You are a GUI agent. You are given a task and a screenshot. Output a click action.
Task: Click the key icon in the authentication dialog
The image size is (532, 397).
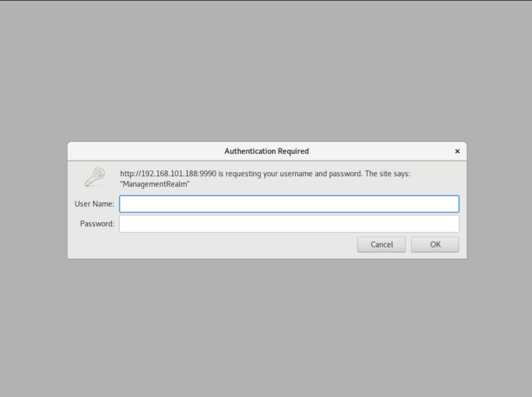pyautogui.click(x=94, y=177)
